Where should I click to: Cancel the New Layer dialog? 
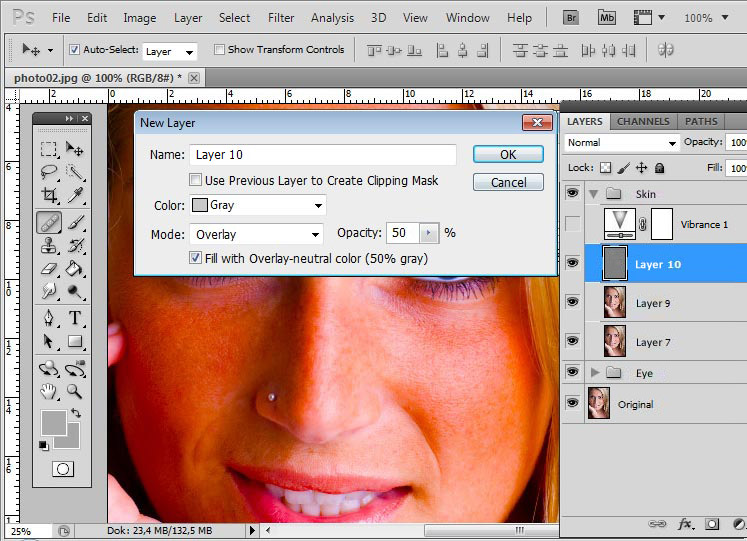point(508,182)
